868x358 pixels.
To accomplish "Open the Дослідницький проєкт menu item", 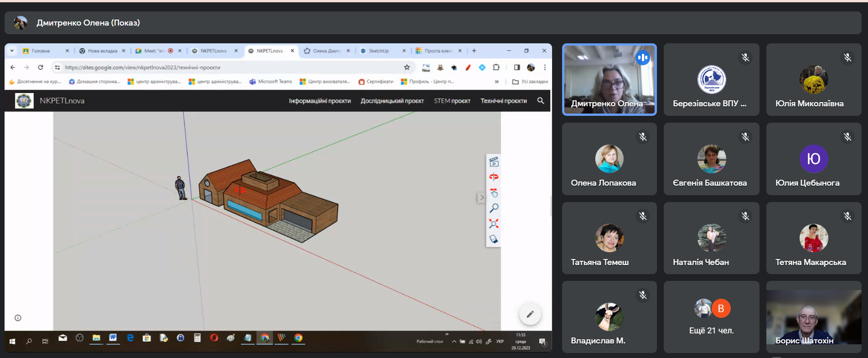I will pos(392,101).
